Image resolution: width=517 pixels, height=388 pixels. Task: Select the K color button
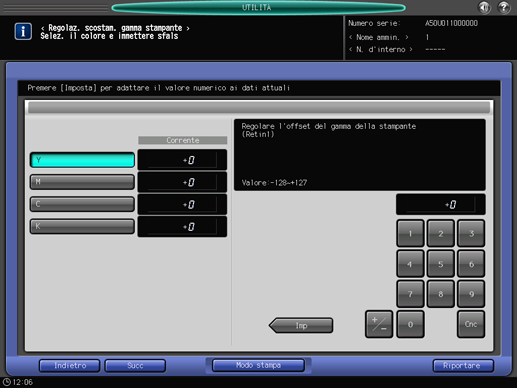(82, 226)
